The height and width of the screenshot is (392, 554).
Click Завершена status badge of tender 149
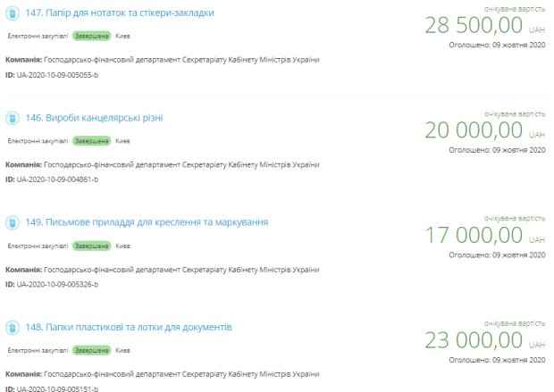(92, 246)
